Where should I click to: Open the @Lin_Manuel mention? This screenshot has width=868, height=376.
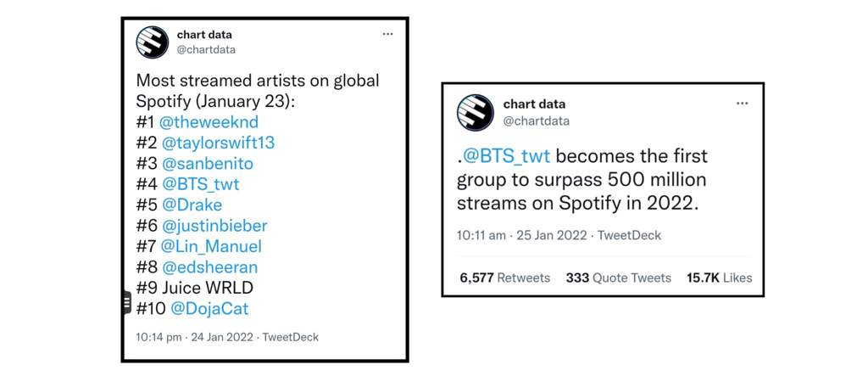(x=211, y=246)
